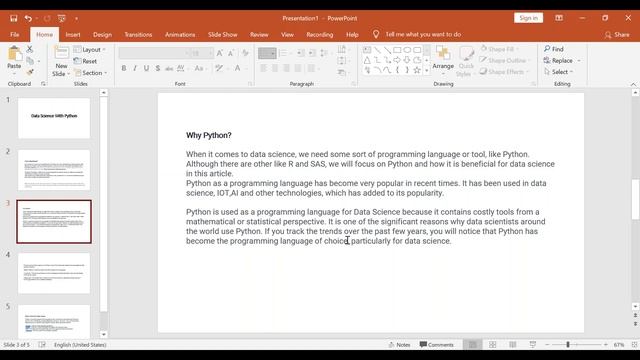Open Shape Fill options
The image size is (640, 360).
(x=499, y=49)
